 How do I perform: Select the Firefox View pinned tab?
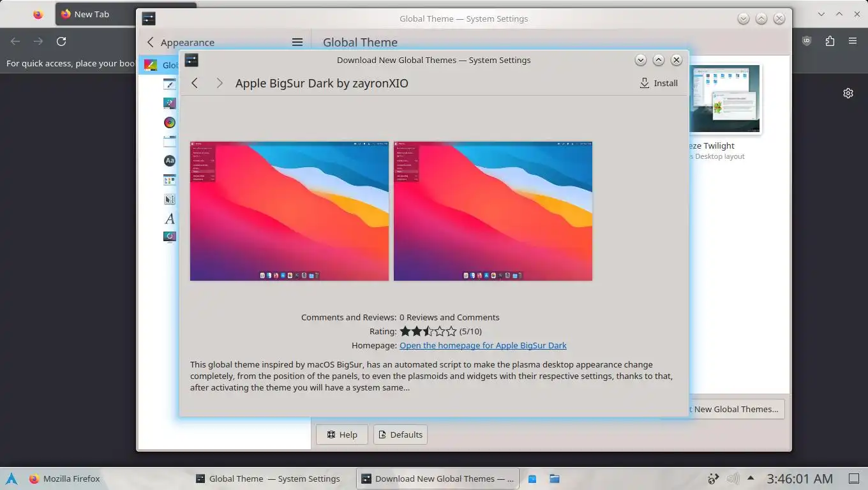[38, 14]
